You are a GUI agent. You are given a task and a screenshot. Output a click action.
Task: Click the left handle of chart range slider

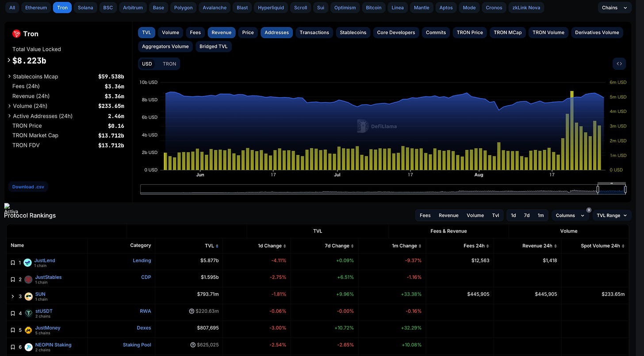pyautogui.click(x=598, y=189)
